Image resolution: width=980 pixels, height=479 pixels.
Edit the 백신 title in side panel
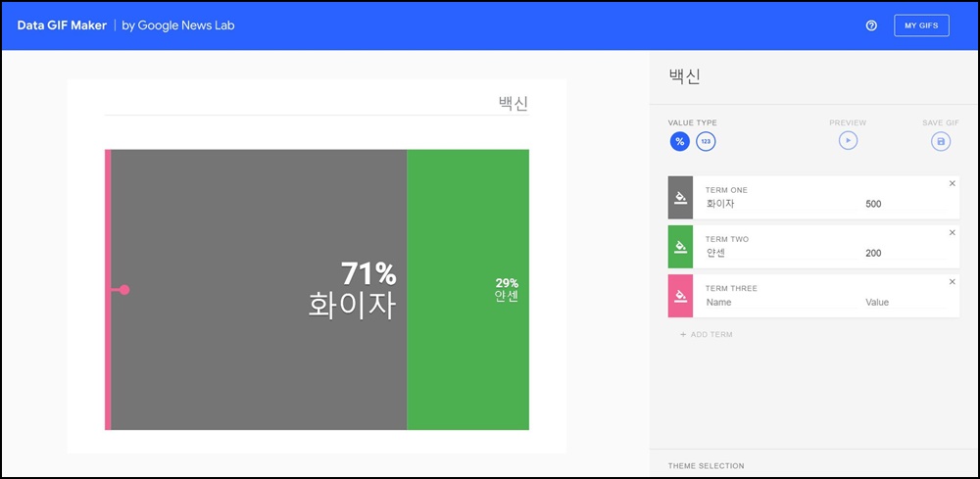[x=684, y=76]
